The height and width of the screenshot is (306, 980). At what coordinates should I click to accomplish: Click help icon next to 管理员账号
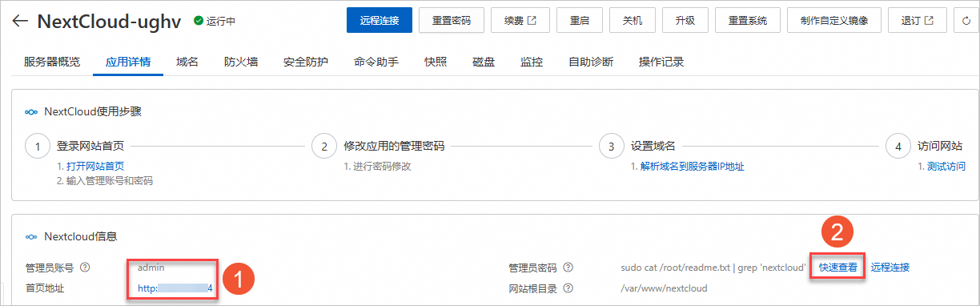click(x=84, y=268)
